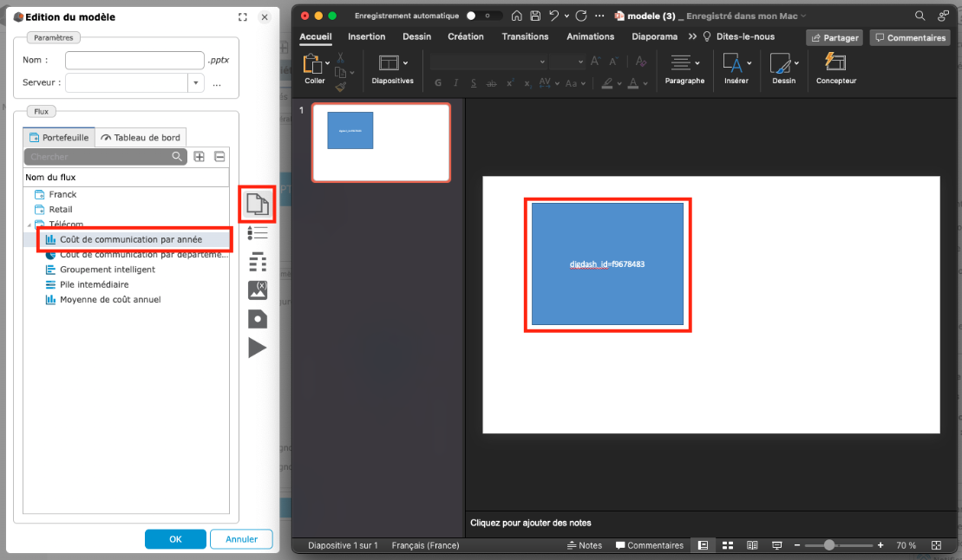Screen dimensions: 962x560
Task: Click the save icon in PowerPoint title bar
Action: 535,16
